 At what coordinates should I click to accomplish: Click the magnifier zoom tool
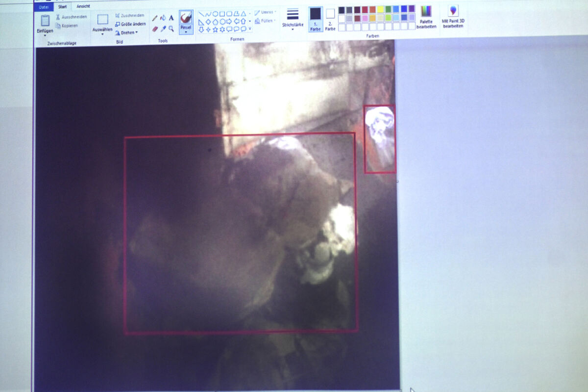click(x=171, y=29)
